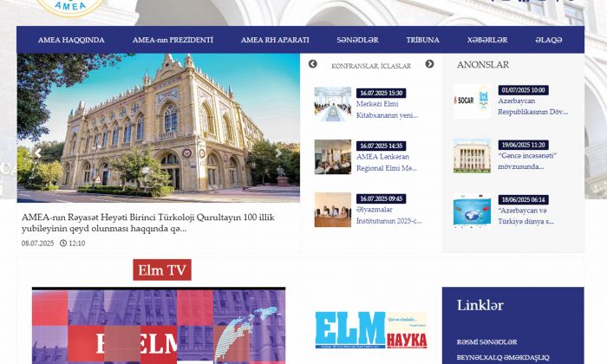The height and width of the screenshot is (364, 607).
Task: Open the AMEA HAQQINDA menu
Action: click(71, 40)
